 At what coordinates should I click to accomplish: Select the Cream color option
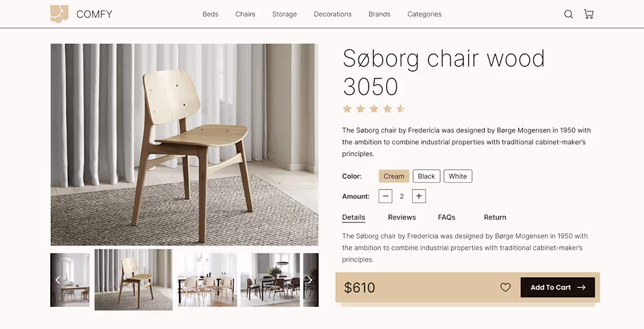pos(394,176)
